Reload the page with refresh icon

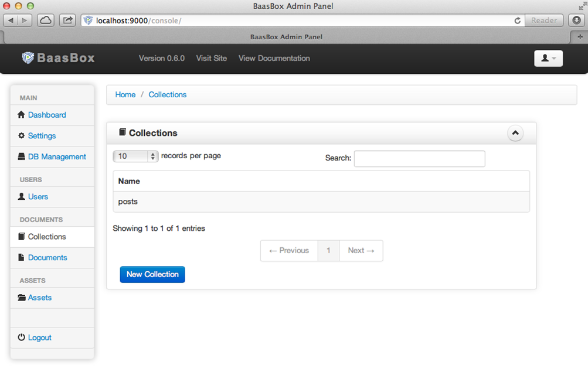(518, 21)
